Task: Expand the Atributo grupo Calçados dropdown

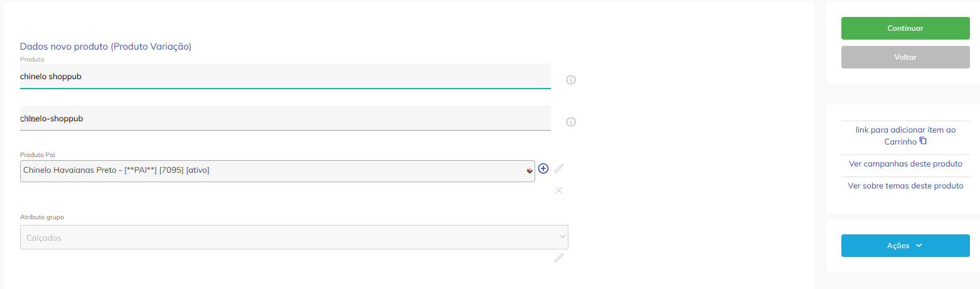Action: pyautogui.click(x=294, y=237)
